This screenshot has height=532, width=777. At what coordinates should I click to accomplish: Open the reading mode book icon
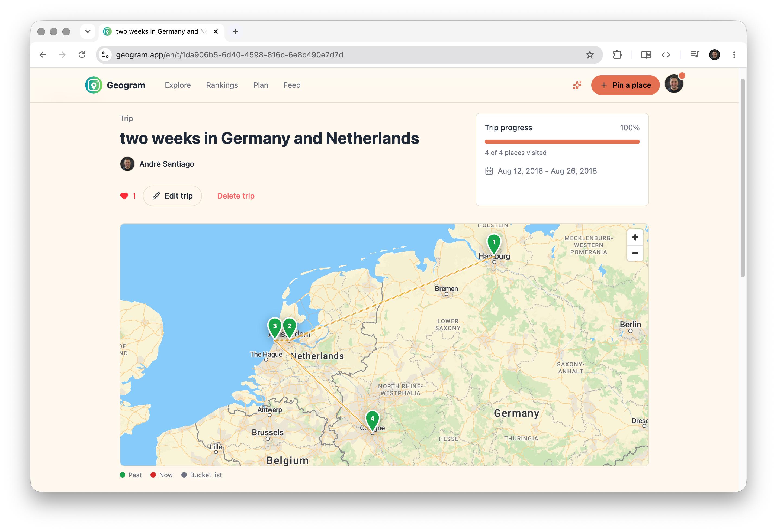(646, 55)
